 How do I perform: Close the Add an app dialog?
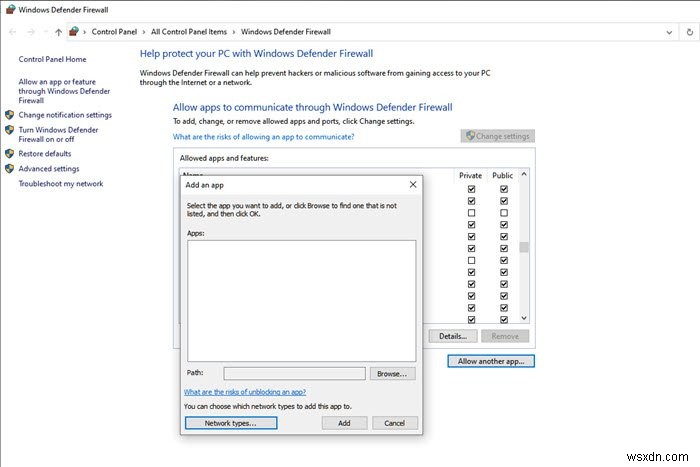point(413,184)
